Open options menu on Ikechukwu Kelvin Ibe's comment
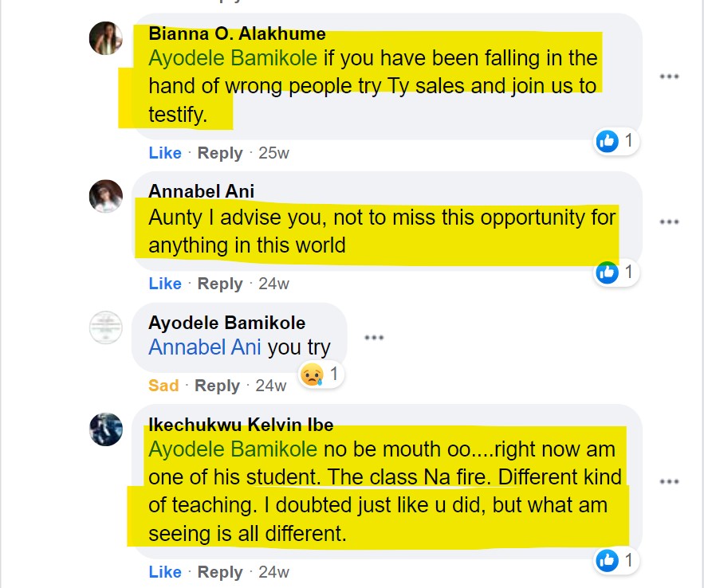The image size is (704, 588). point(669,482)
